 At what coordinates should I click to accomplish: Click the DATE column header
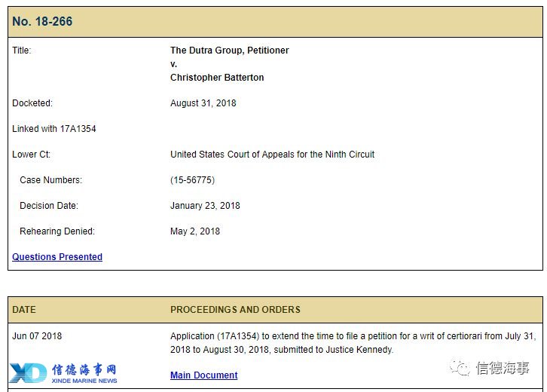[x=24, y=310]
